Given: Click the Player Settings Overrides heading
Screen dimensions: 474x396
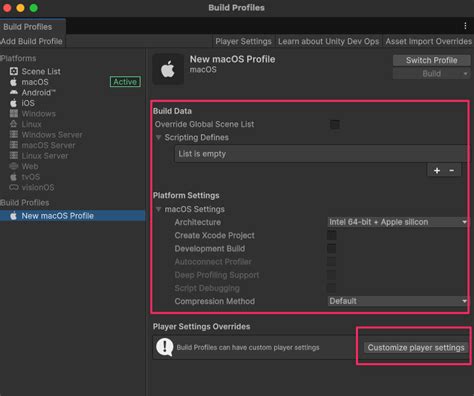Looking at the screenshot, I should [x=201, y=326].
